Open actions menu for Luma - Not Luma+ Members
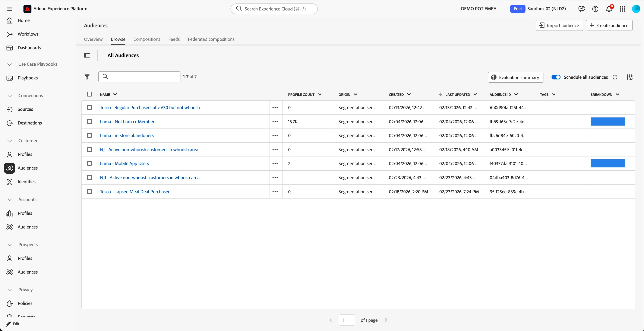The width and height of the screenshot is (644, 331). (275, 122)
